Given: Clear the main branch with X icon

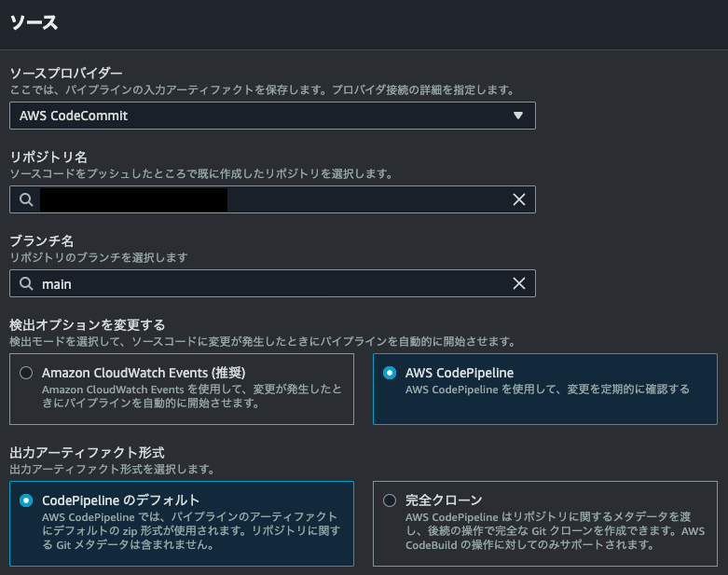Looking at the screenshot, I should point(518,283).
